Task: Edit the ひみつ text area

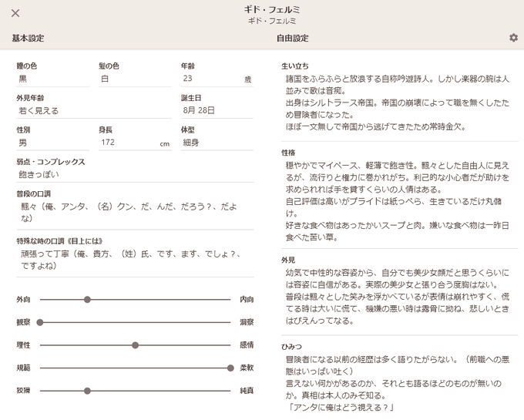Action: (400, 384)
